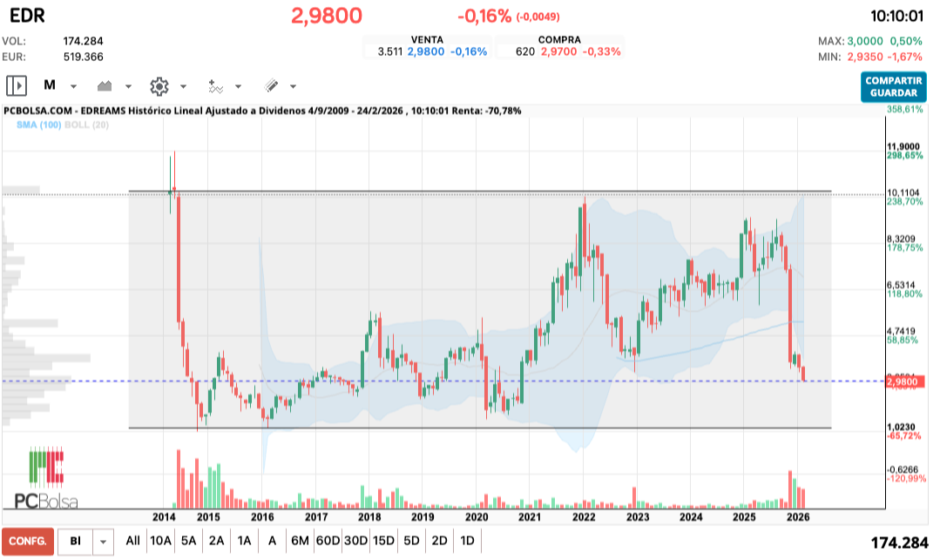Click the COMPARTIR GUARDAR button
This screenshot has width=940, height=560.
(893, 87)
